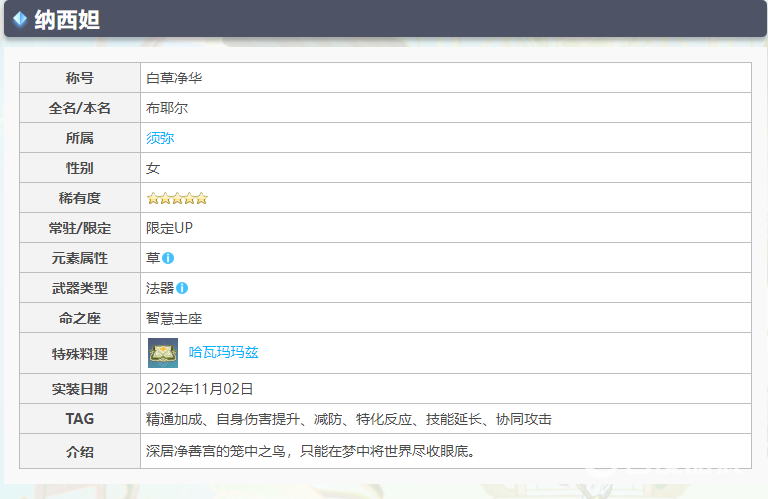
Task: Click the 草 element text
Action: [153, 258]
